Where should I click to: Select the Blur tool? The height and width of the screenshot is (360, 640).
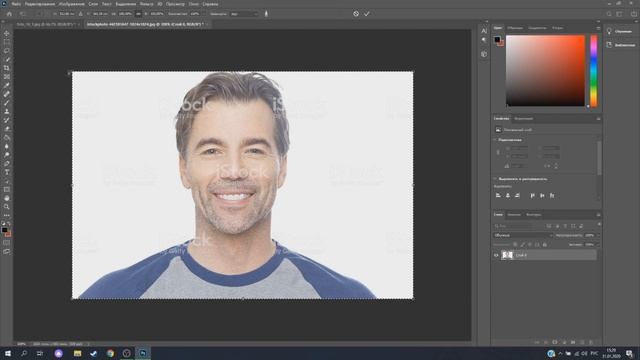click(7, 146)
